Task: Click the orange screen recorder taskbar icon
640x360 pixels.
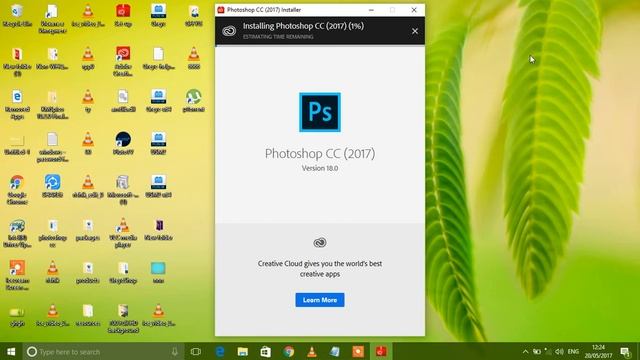Action: (x=358, y=351)
